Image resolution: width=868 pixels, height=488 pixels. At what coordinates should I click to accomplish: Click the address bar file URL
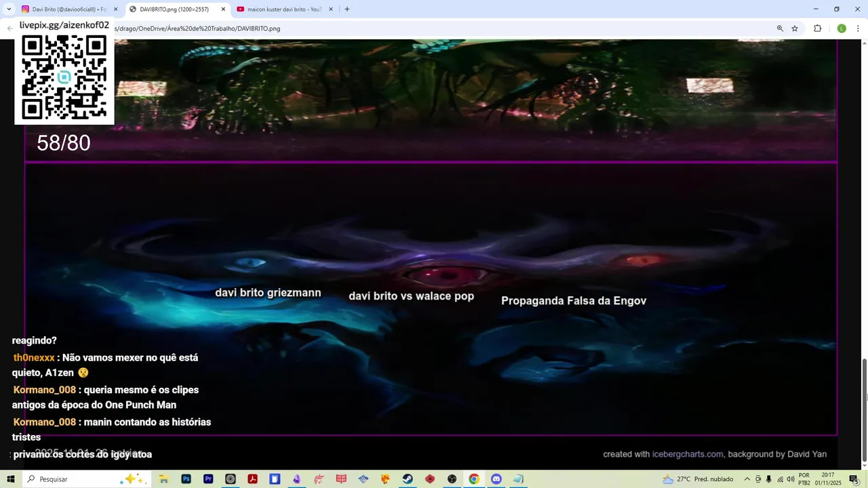[197, 28]
